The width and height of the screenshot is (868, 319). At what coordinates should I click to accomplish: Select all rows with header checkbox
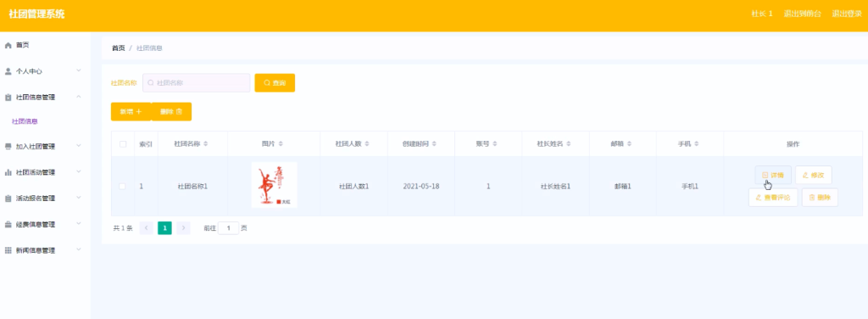point(123,144)
